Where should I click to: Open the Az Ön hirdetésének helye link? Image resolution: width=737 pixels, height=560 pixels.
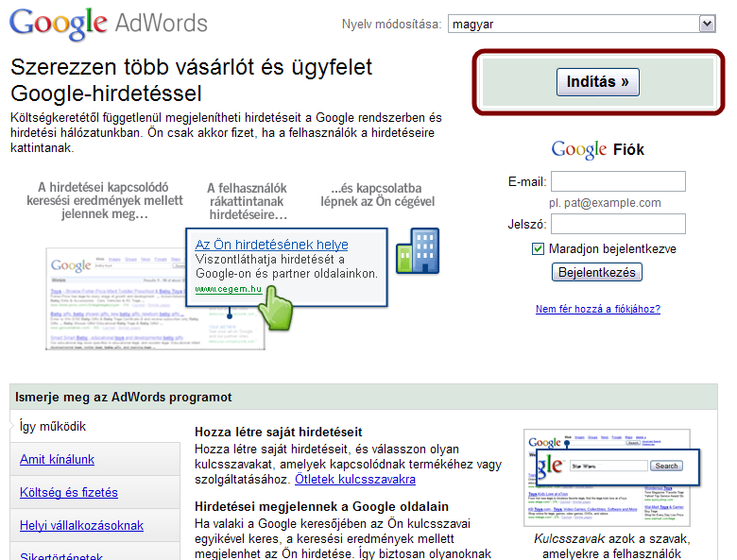[272, 245]
